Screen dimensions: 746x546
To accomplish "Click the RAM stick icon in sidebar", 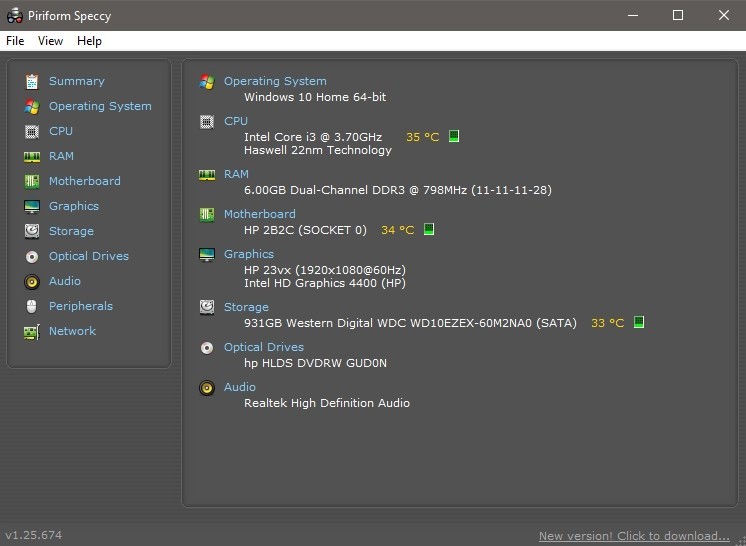I will pyautogui.click(x=32, y=156).
